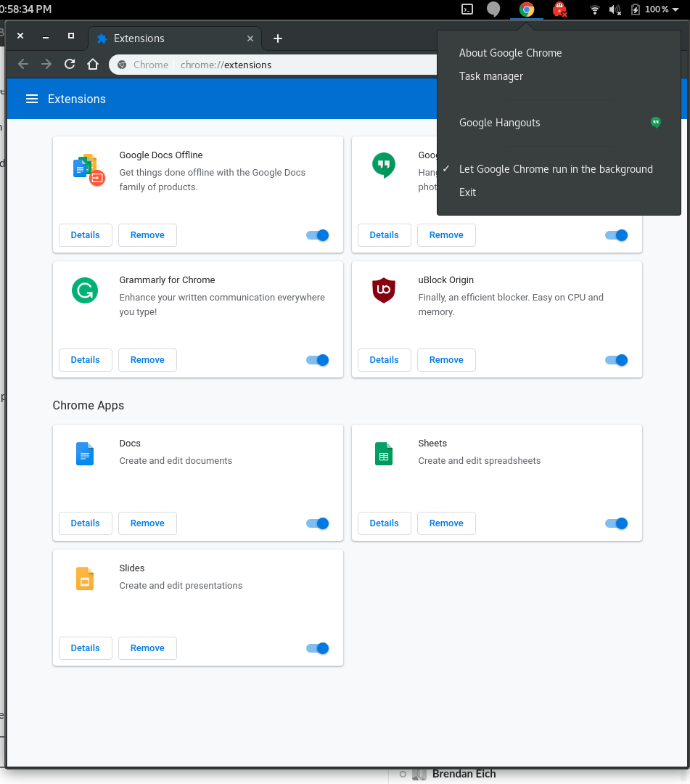Select 'About Google Chrome' from the menu
This screenshot has width=690, height=784.
pyautogui.click(x=510, y=52)
